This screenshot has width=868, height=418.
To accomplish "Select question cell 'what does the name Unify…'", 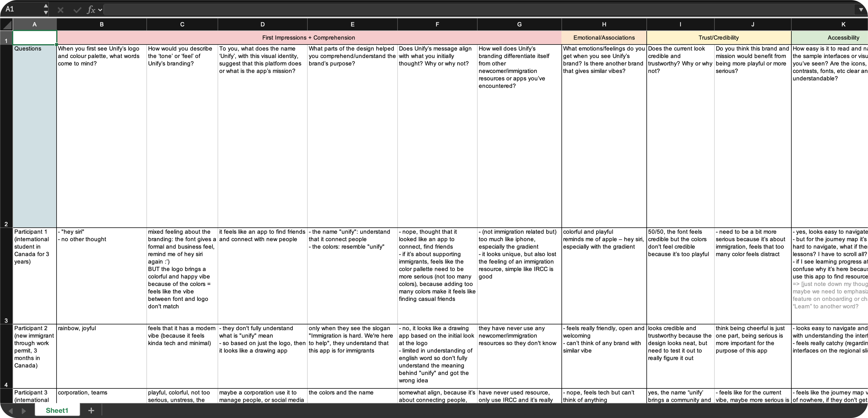I will pyautogui.click(x=262, y=136).
